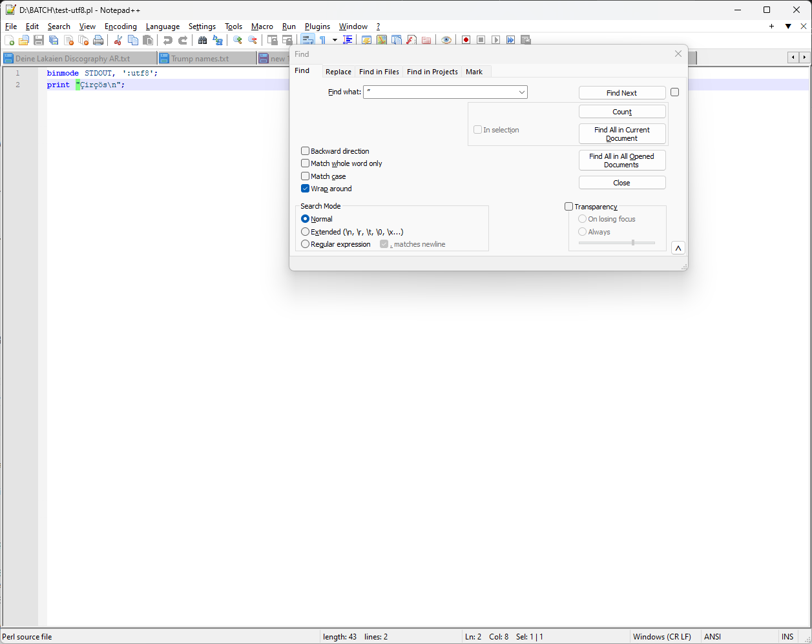Click the Cut scissors icon
812x644 pixels.
[x=118, y=40]
